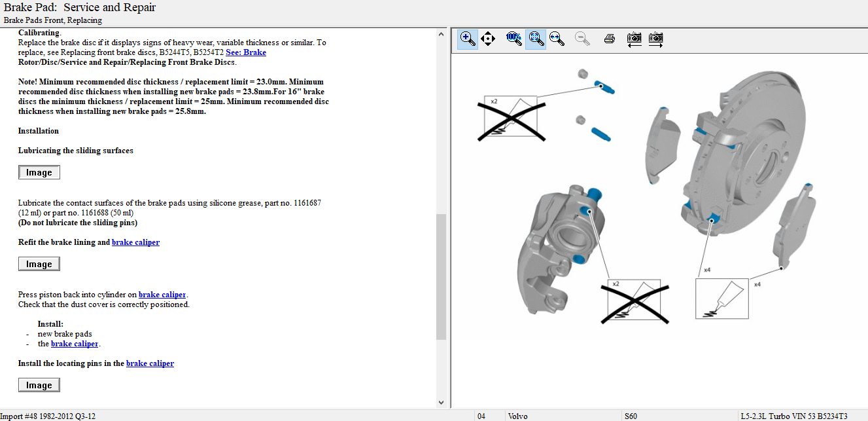The image size is (868, 421).
Task: Select the pan arrows tool
Action: (488, 39)
